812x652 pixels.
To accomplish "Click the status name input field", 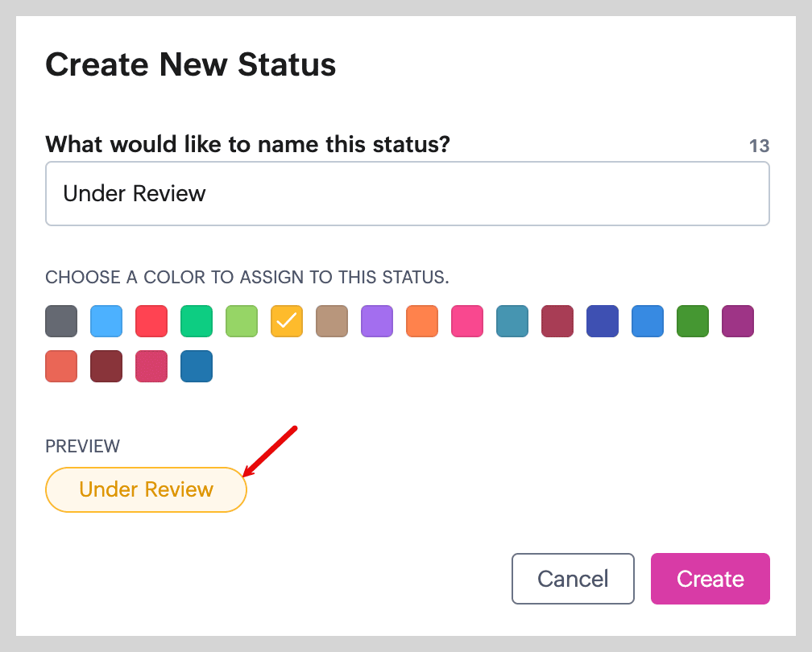I will (x=407, y=194).
